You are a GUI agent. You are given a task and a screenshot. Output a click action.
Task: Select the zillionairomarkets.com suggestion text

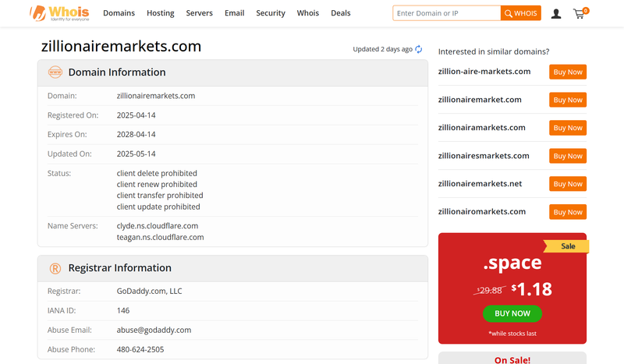(x=482, y=212)
